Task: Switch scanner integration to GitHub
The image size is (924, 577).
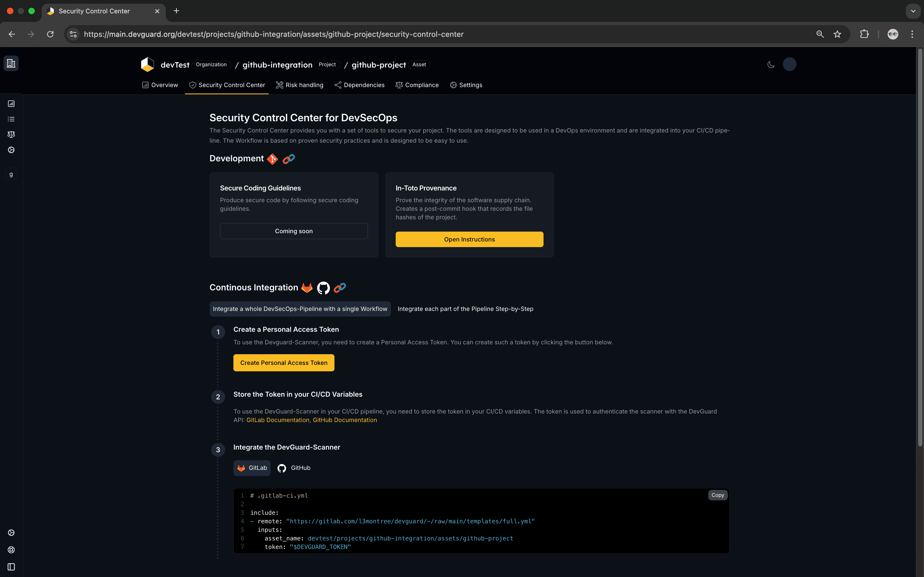Action: click(294, 468)
